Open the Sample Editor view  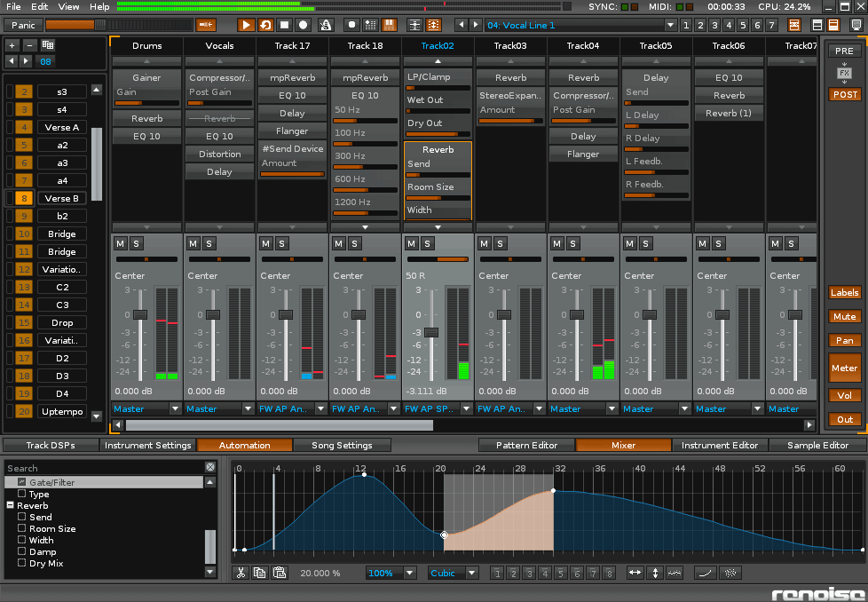pos(817,445)
